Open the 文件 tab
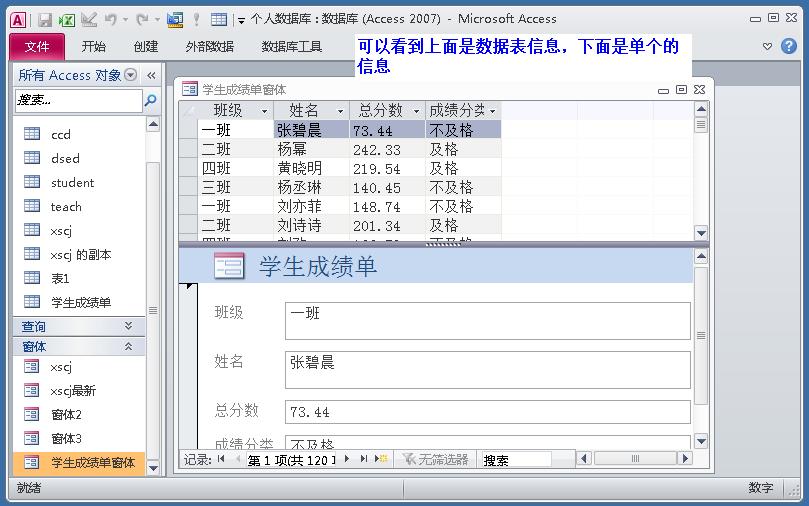 click(37, 46)
